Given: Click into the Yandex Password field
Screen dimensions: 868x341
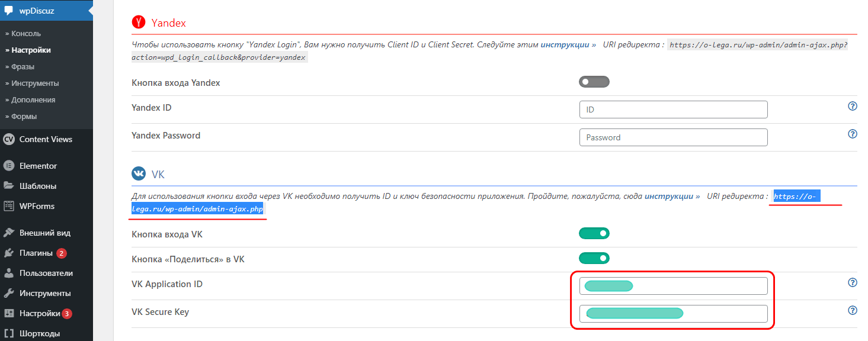Looking at the screenshot, I should [673, 137].
